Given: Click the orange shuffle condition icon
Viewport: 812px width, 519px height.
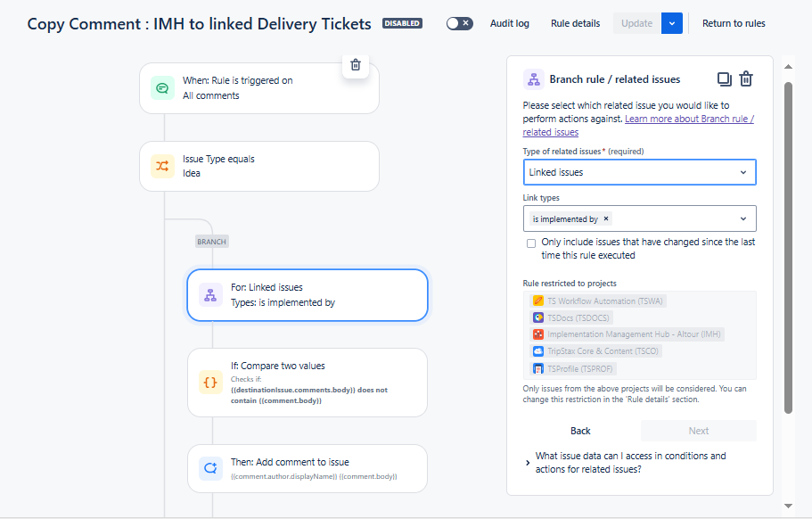Looking at the screenshot, I should tap(162, 166).
